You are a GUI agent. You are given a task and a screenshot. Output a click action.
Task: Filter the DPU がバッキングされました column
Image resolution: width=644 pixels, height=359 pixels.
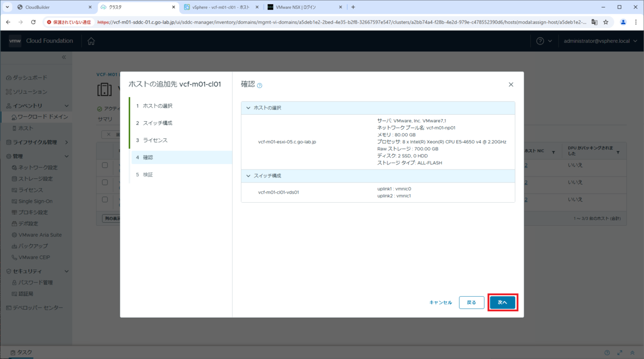tap(618, 153)
